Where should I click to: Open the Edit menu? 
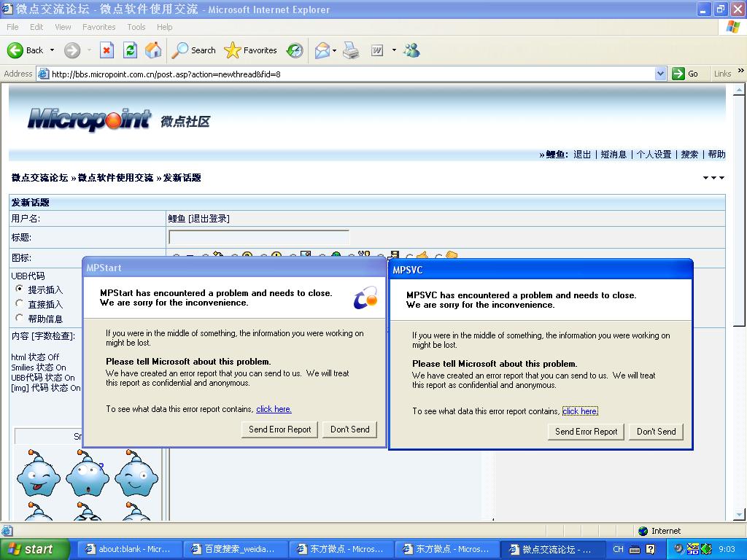coord(36,27)
